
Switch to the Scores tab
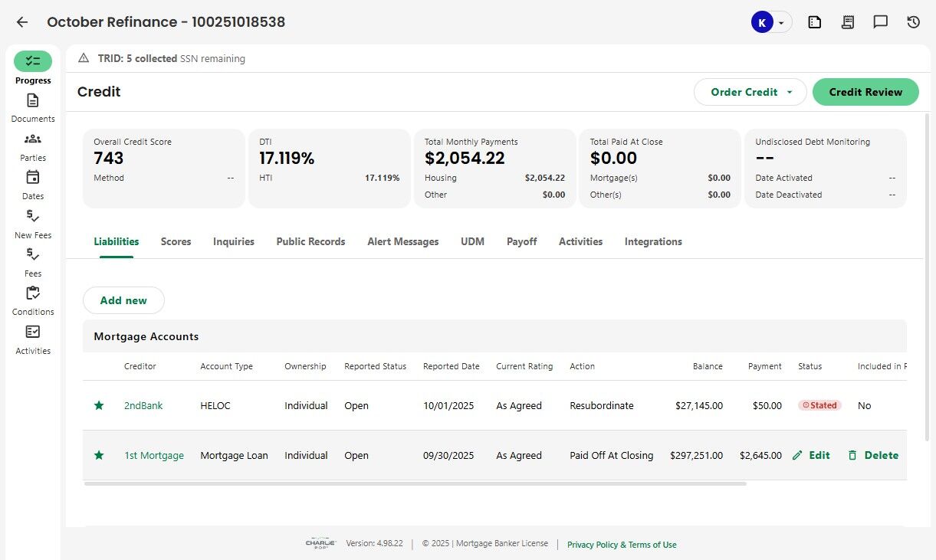click(176, 241)
